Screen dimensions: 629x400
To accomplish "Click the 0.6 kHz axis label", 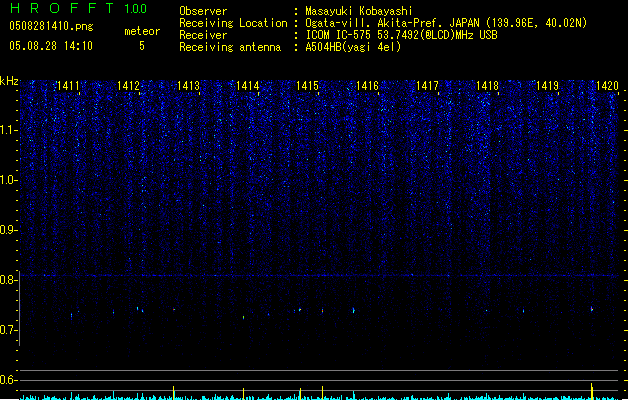I will pyautogui.click(x=7, y=380).
